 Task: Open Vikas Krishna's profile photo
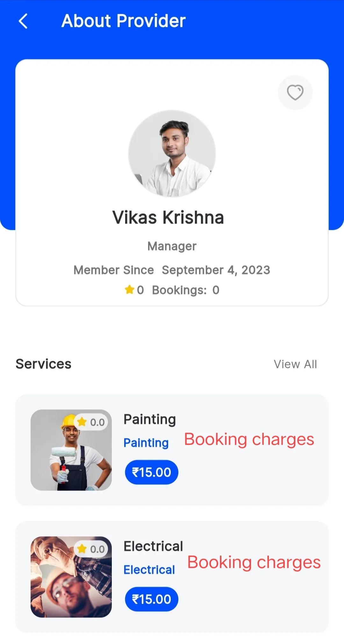(172, 154)
